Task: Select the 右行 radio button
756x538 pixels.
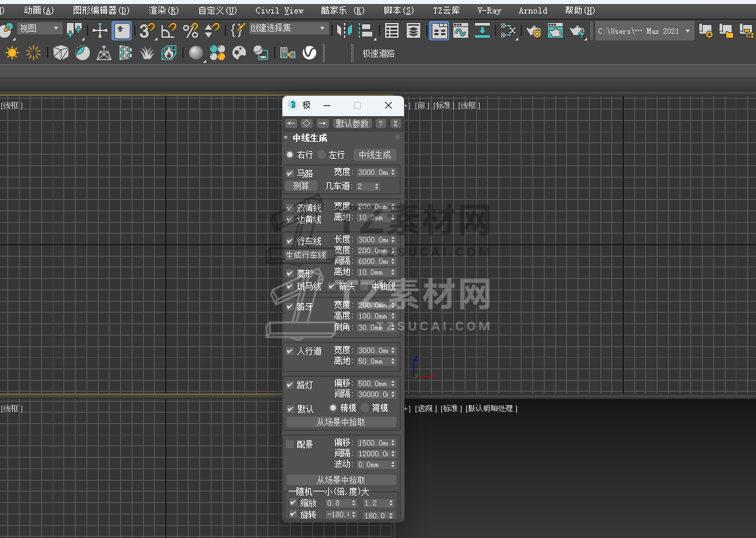Action: click(290, 155)
